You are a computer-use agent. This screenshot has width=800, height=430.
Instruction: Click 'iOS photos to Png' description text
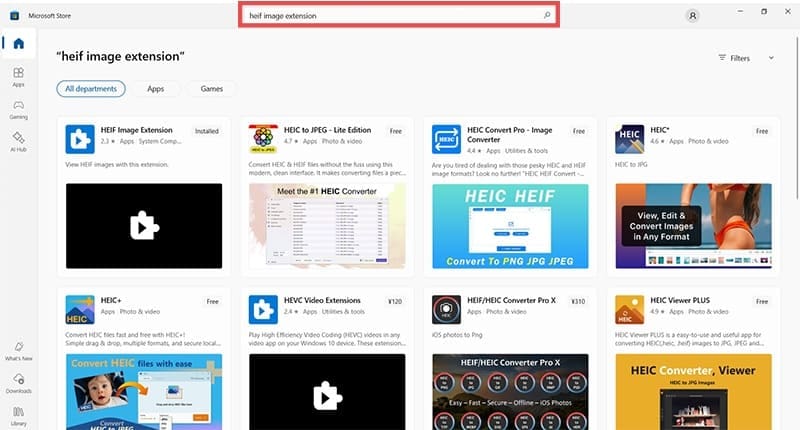pos(457,335)
